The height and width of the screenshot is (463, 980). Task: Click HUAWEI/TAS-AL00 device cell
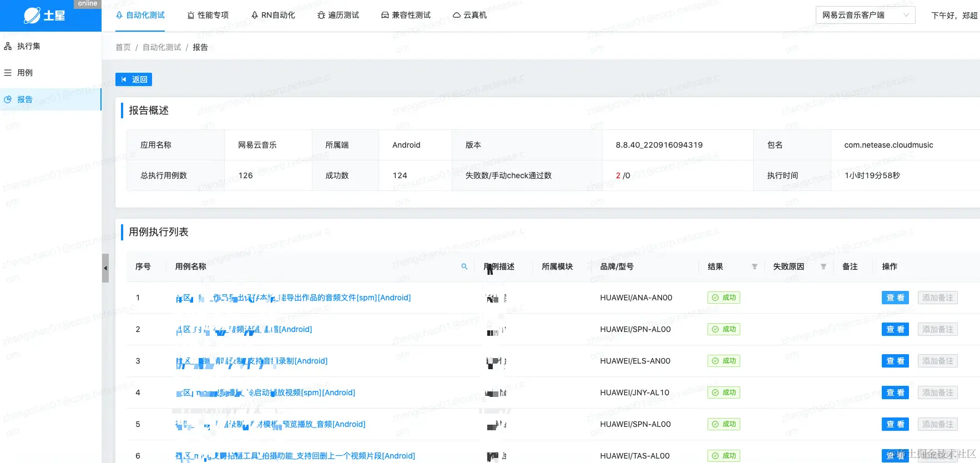pos(635,456)
